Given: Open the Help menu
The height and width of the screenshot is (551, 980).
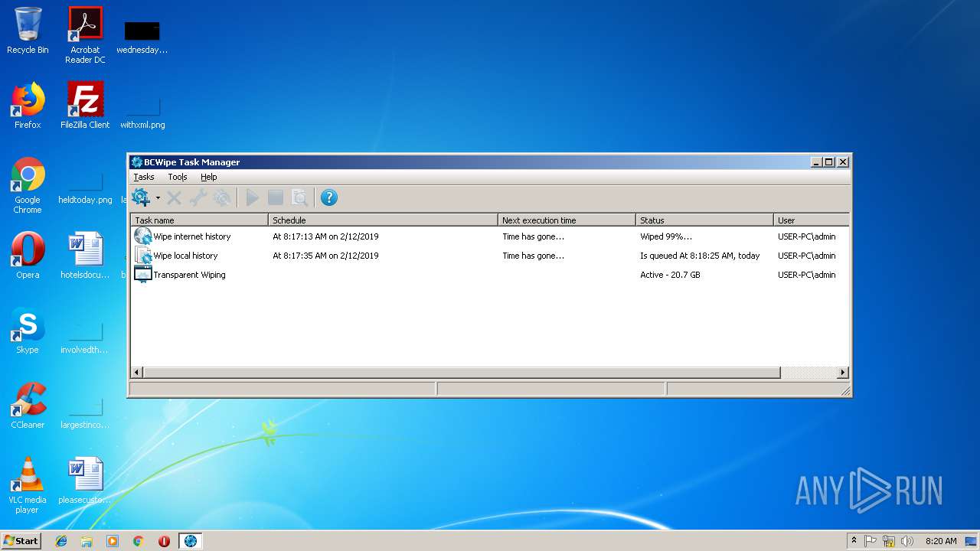Looking at the screenshot, I should [209, 177].
